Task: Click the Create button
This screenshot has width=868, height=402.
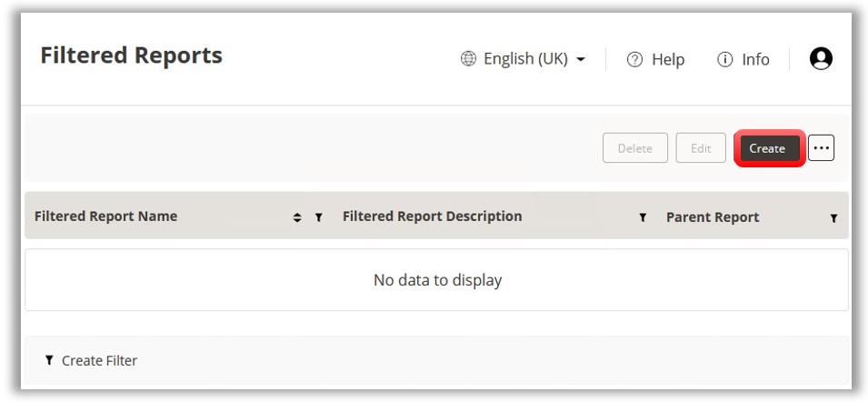Action: coord(768,148)
